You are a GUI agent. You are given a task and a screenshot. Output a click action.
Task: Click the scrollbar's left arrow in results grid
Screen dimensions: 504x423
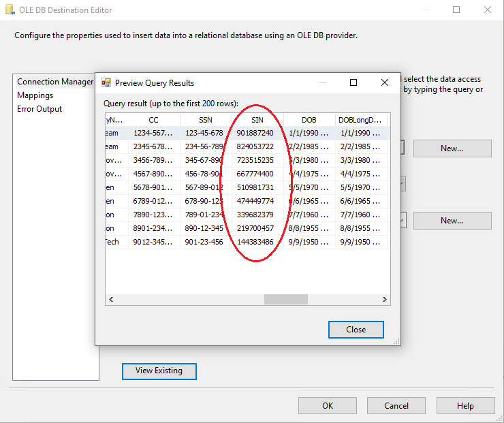pos(110,300)
